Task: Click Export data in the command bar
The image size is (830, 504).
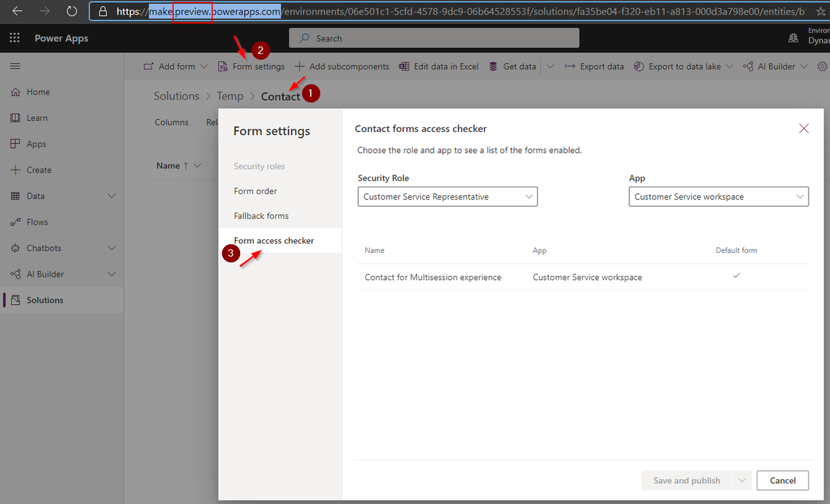Action: 594,66
